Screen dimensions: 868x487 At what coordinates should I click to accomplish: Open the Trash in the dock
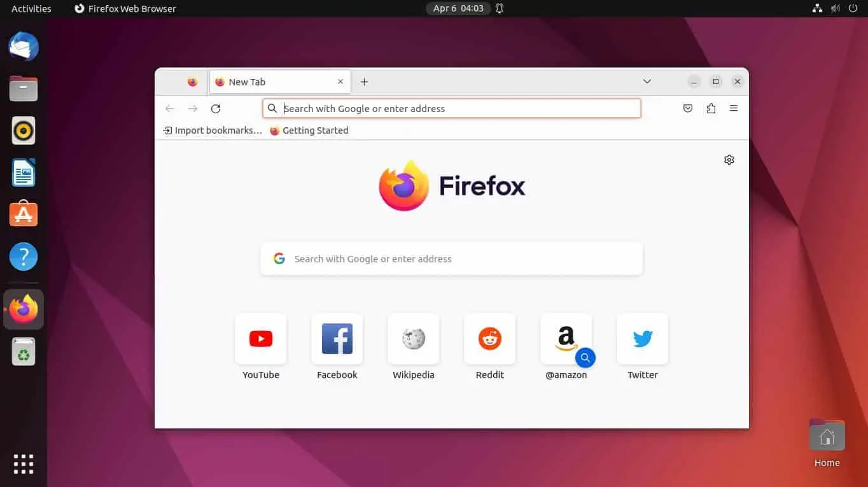(24, 351)
